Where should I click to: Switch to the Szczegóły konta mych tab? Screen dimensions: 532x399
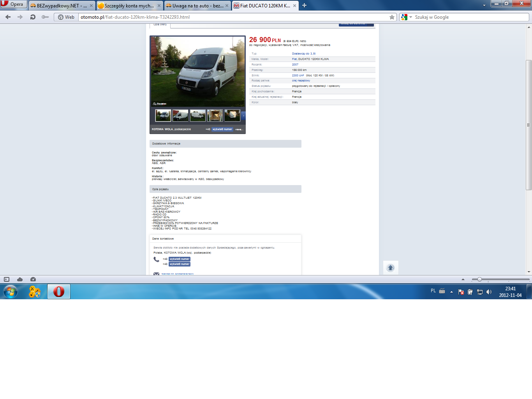point(129,5)
